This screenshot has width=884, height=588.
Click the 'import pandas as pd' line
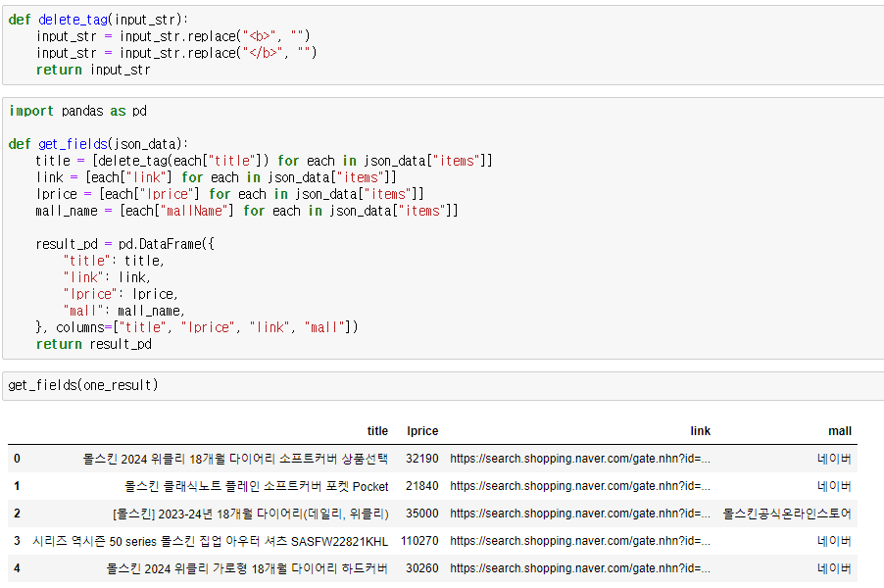click(77, 111)
